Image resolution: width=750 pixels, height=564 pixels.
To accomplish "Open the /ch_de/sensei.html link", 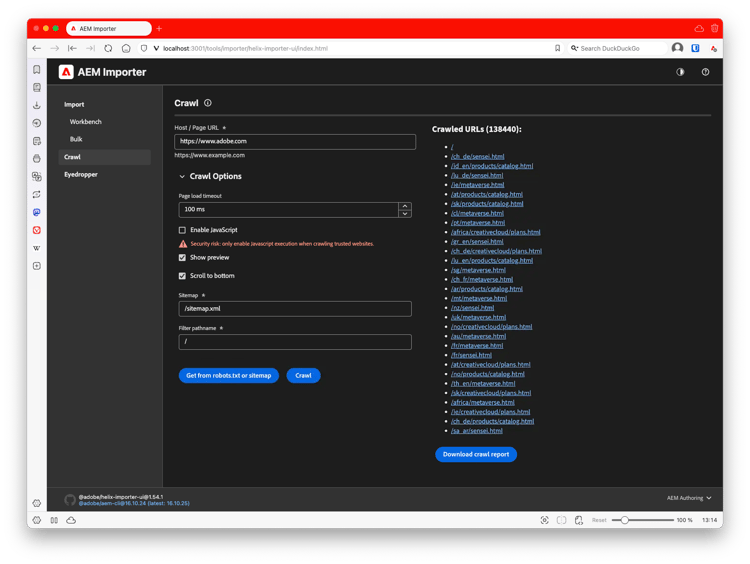I will click(477, 156).
